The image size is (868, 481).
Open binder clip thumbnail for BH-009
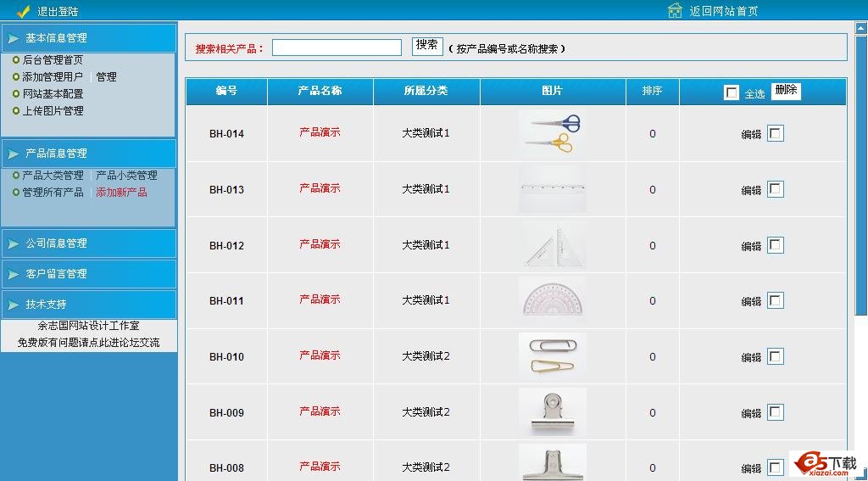[553, 411]
